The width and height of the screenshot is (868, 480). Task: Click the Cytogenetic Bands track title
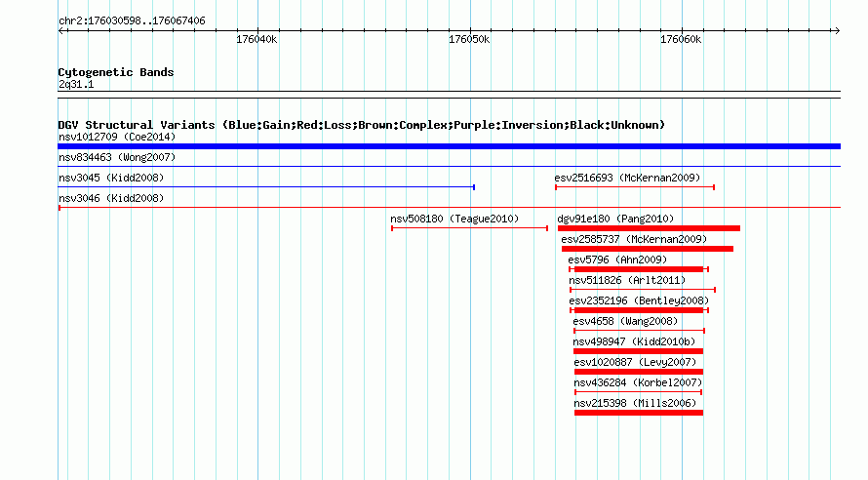(x=116, y=72)
